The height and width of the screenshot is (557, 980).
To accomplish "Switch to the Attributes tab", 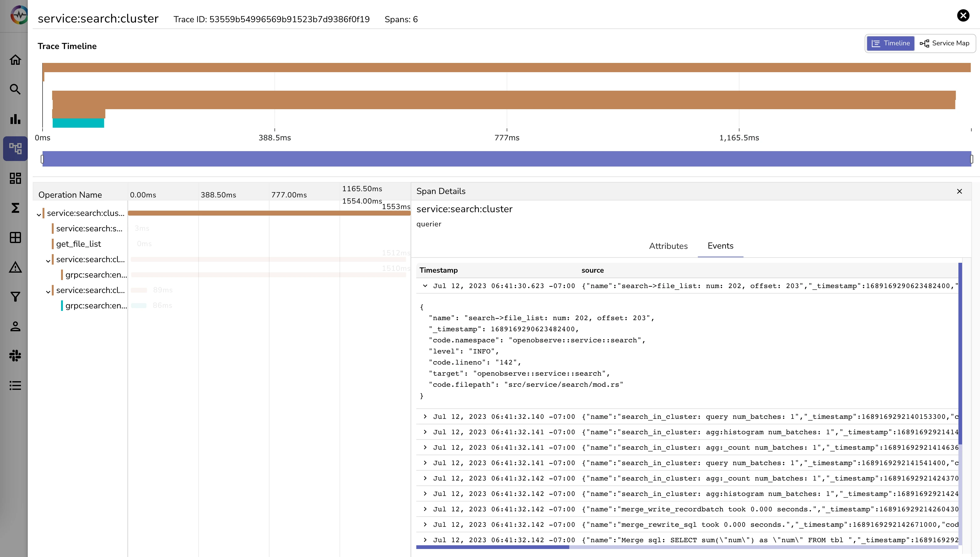I will point(668,246).
